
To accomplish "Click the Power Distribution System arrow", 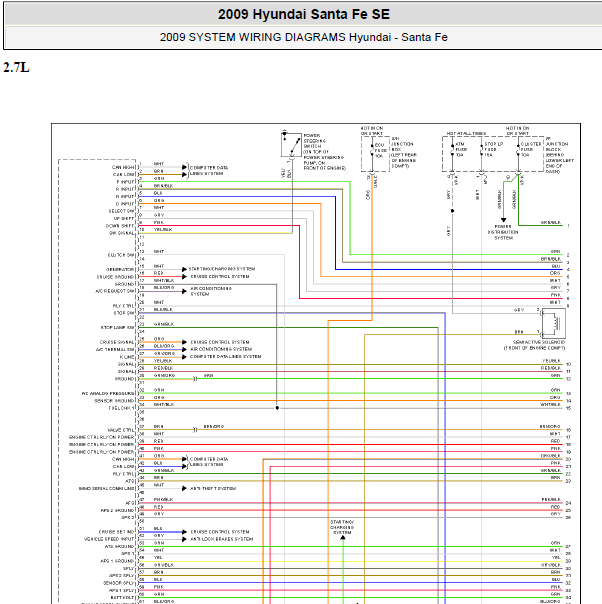I will (502, 219).
